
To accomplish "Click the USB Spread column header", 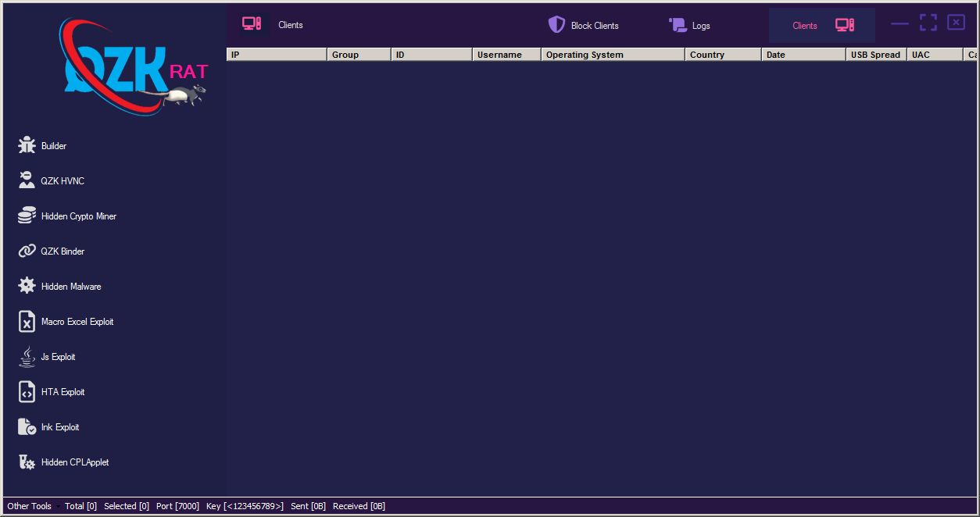I will tap(875, 55).
